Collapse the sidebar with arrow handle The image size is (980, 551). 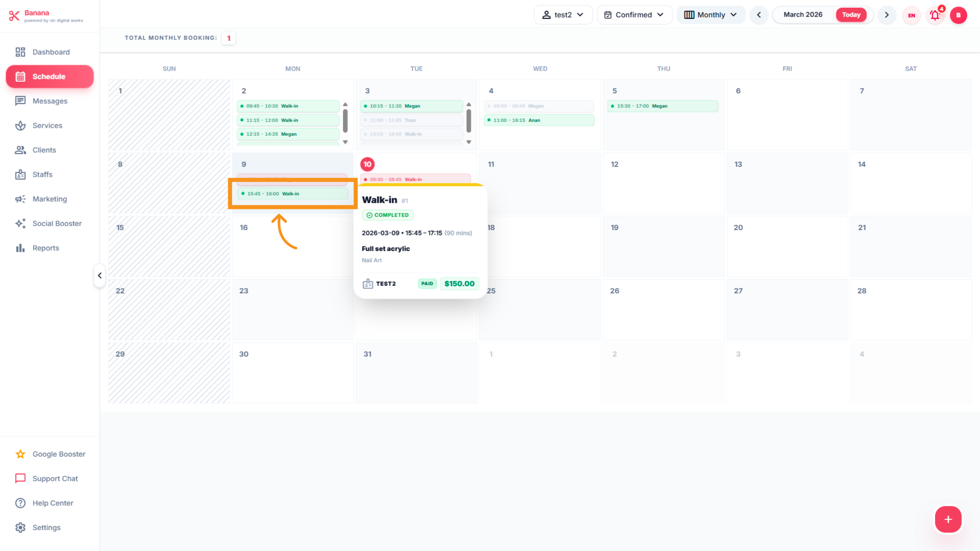tap(100, 275)
